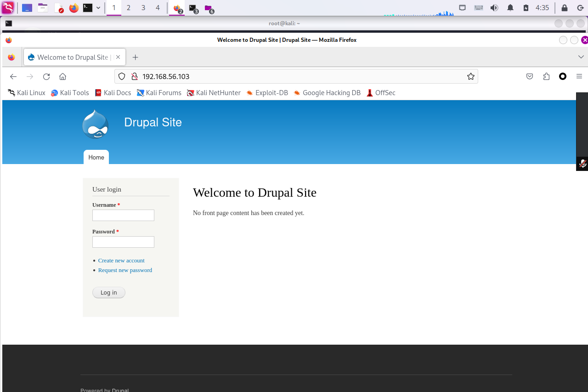Click the battery power manager icon
The height and width of the screenshot is (392, 588).
click(x=526, y=8)
